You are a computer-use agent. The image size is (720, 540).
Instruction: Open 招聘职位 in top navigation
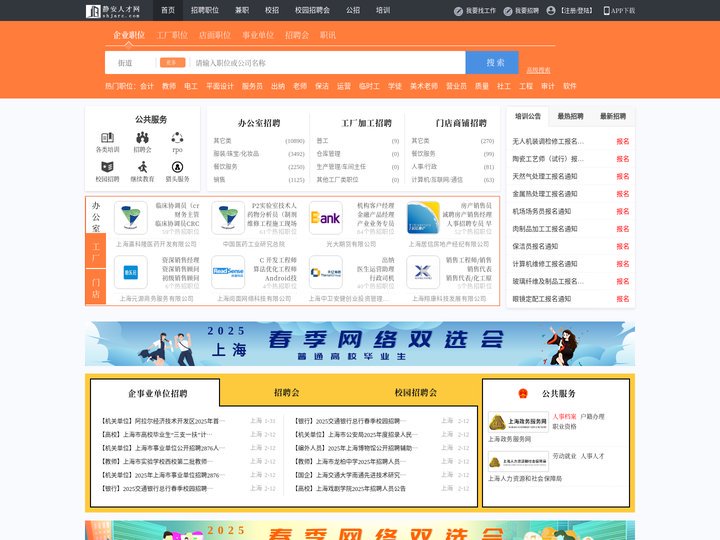point(205,10)
